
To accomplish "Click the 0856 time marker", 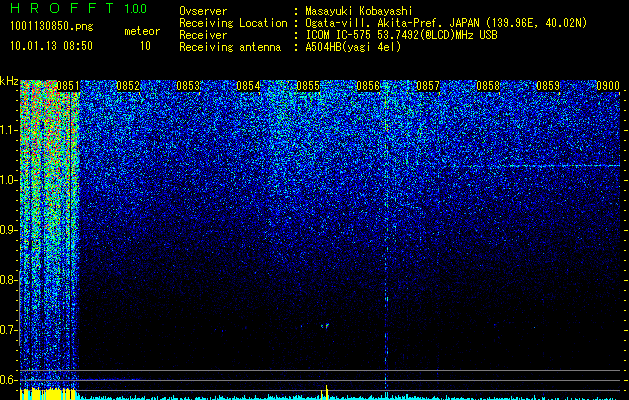I will point(368,86).
